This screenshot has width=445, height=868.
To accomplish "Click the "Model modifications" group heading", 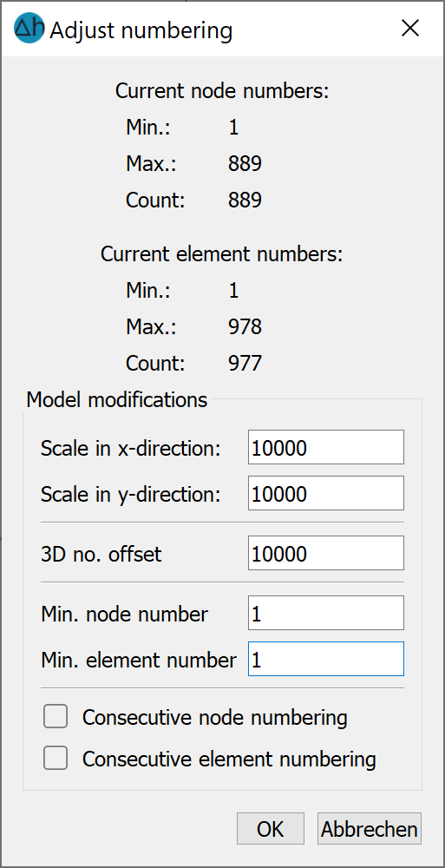I will point(117,399).
